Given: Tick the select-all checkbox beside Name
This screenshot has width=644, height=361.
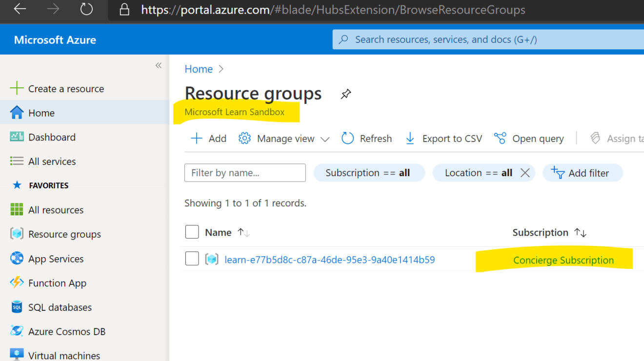Looking at the screenshot, I should (192, 232).
